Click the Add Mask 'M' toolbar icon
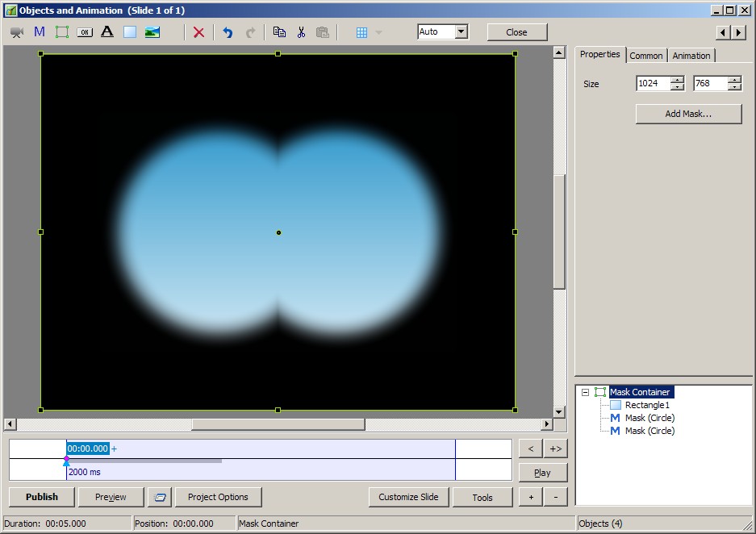The image size is (756, 534). tap(40, 32)
